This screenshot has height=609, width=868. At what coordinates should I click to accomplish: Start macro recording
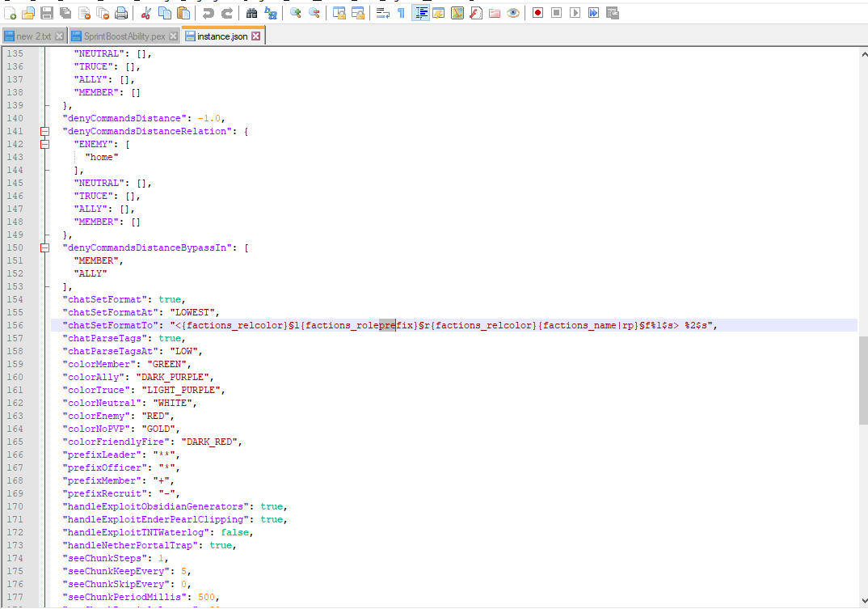(537, 13)
